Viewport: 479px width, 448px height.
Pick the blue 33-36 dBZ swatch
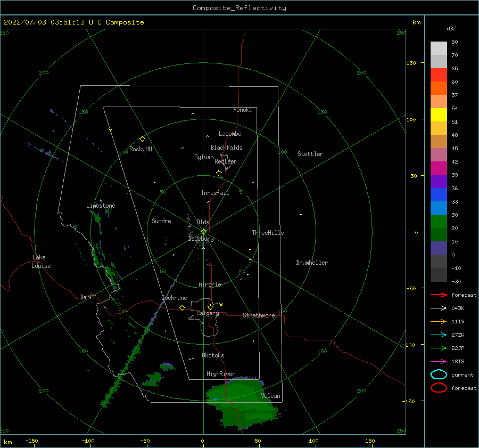pos(439,194)
